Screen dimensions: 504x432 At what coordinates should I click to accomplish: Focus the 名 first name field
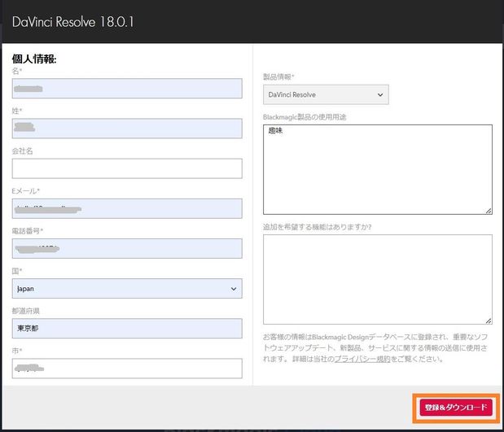127,89
